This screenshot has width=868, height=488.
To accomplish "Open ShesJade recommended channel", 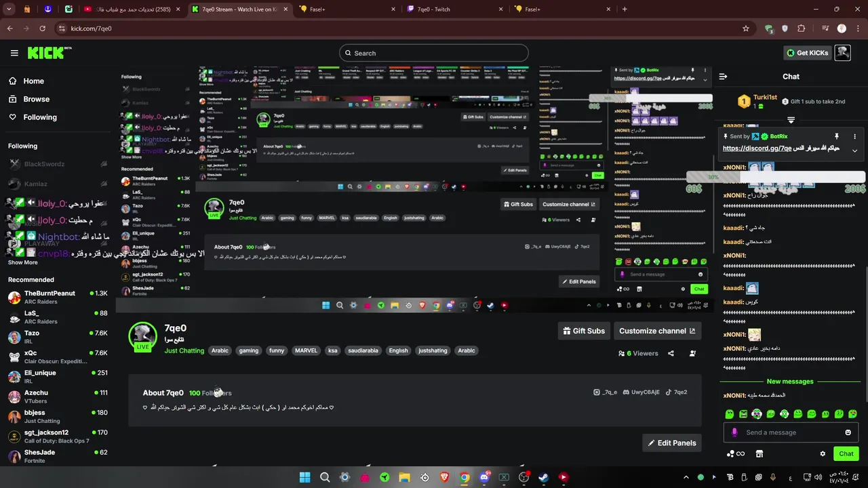I will coord(58,456).
